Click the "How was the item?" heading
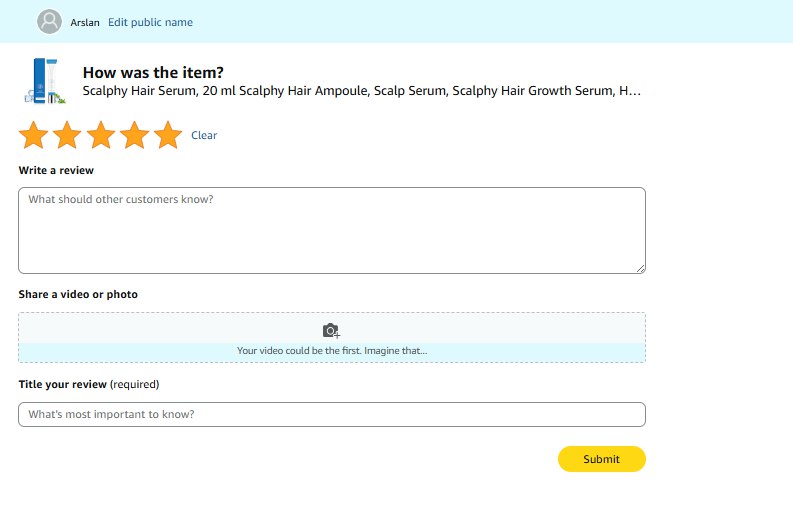Screen dimensions: 793x506 [153, 72]
